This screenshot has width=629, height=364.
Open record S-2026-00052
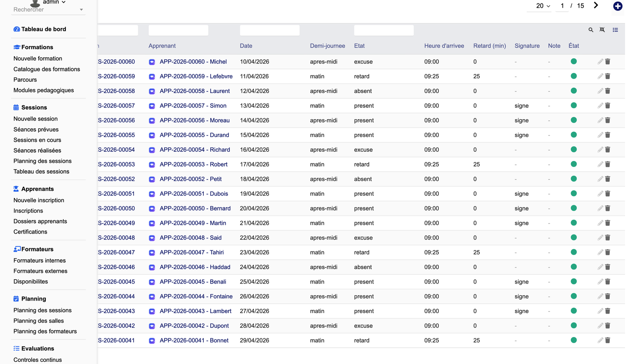click(116, 179)
